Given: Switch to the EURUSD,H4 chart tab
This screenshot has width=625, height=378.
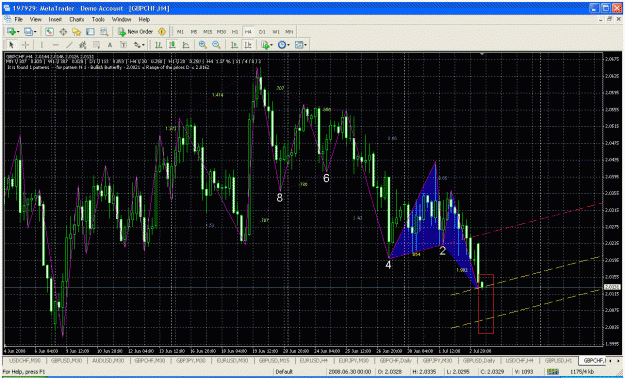Looking at the screenshot, I should click(314, 360).
